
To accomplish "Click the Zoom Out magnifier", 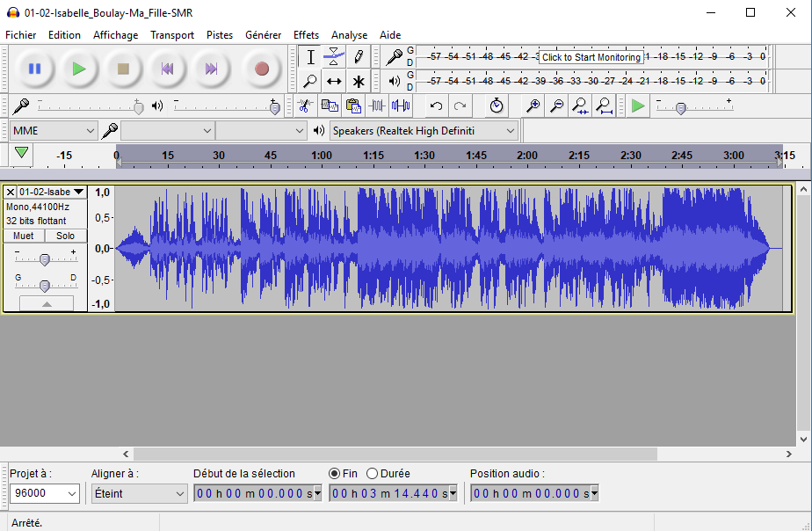I will tap(556, 106).
